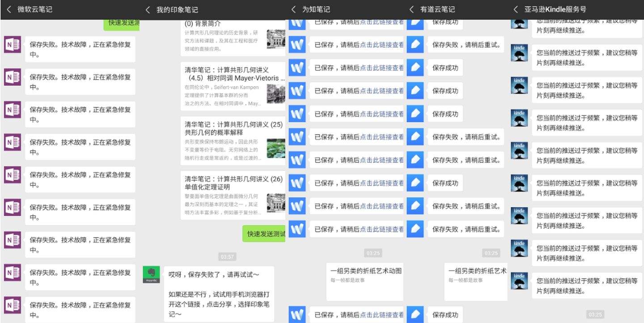Tap the green 快速发送 bubble in 微软云笔记 chat
This screenshot has width=644, height=323.
(122, 24)
